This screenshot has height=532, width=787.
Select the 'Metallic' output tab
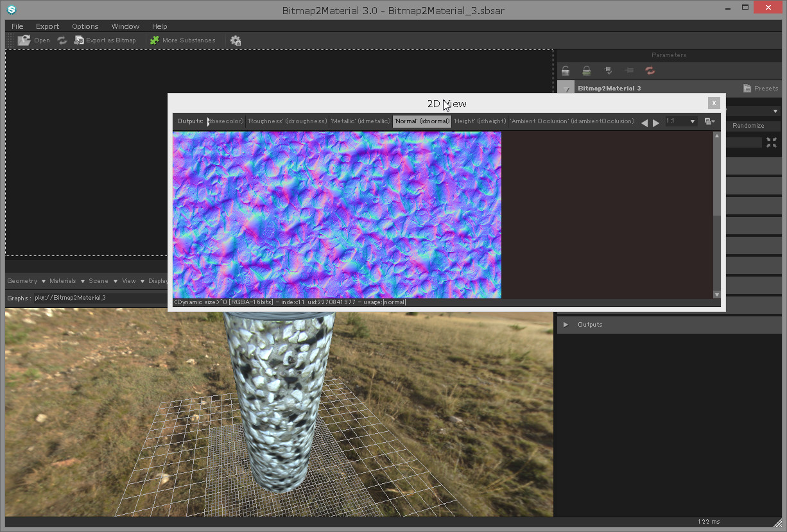click(360, 121)
